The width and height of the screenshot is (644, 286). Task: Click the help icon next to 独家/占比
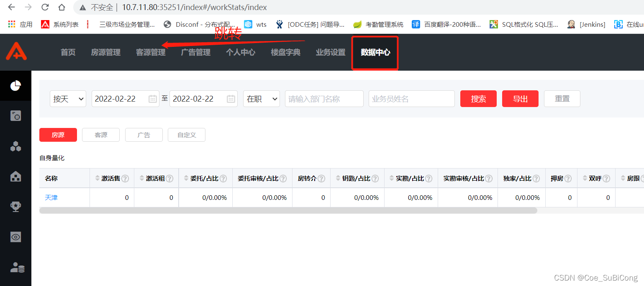[536, 179]
